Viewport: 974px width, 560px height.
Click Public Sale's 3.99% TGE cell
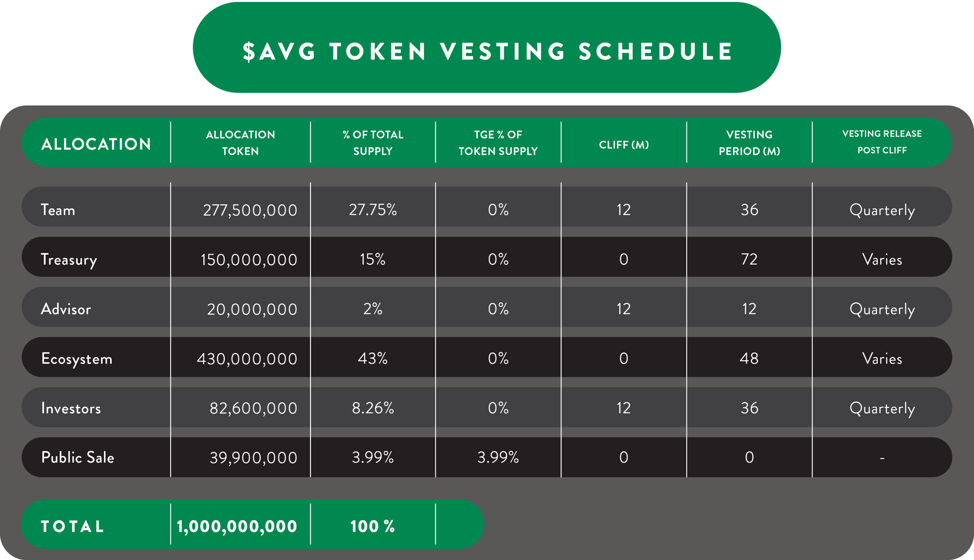click(x=498, y=458)
